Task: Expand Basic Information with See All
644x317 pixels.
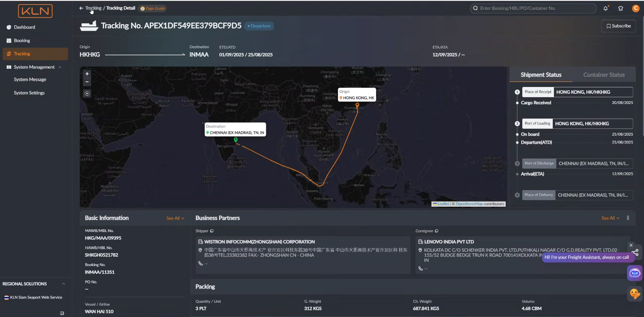Action: coord(175,218)
